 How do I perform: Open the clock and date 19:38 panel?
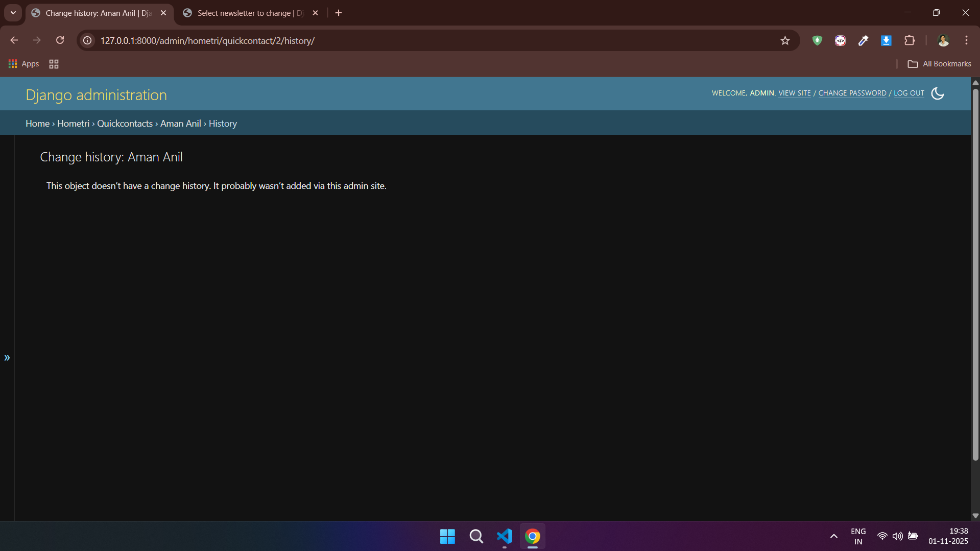[948, 536]
